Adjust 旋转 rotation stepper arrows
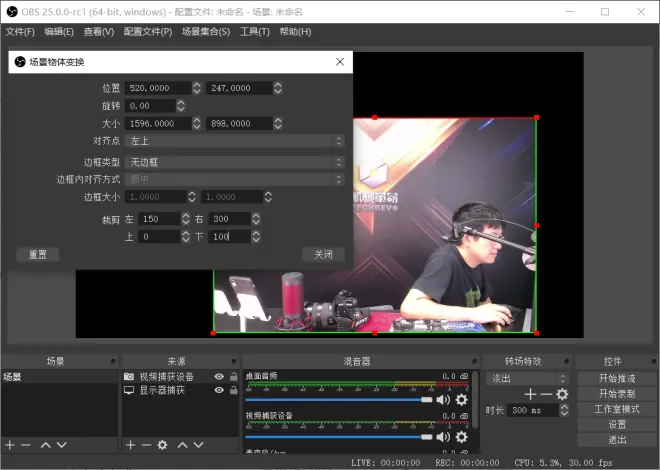 point(181,106)
